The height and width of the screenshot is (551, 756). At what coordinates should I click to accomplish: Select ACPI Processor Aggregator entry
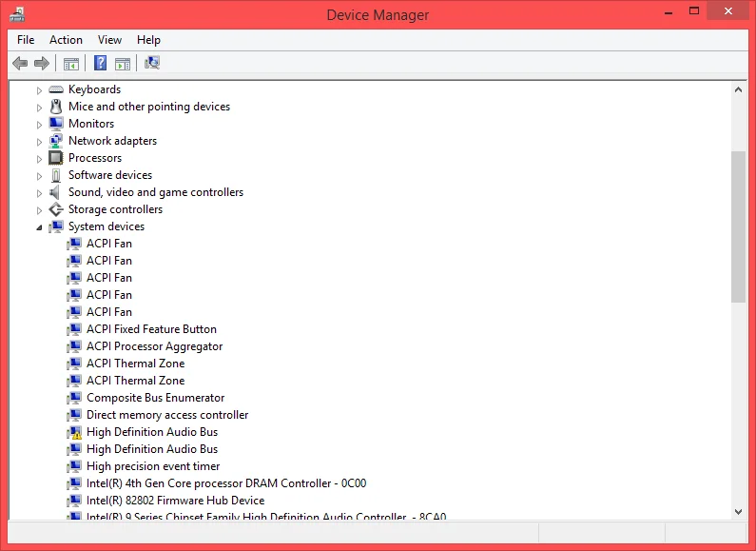pyautogui.click(x=154, y=346)
